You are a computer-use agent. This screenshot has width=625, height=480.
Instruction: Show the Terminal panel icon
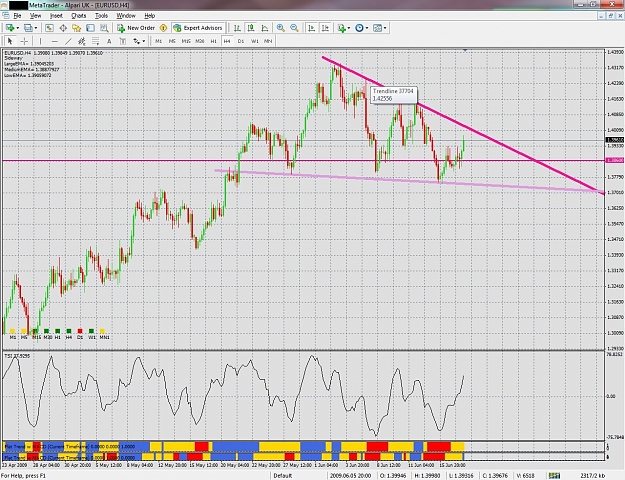(x=90, y=28)
